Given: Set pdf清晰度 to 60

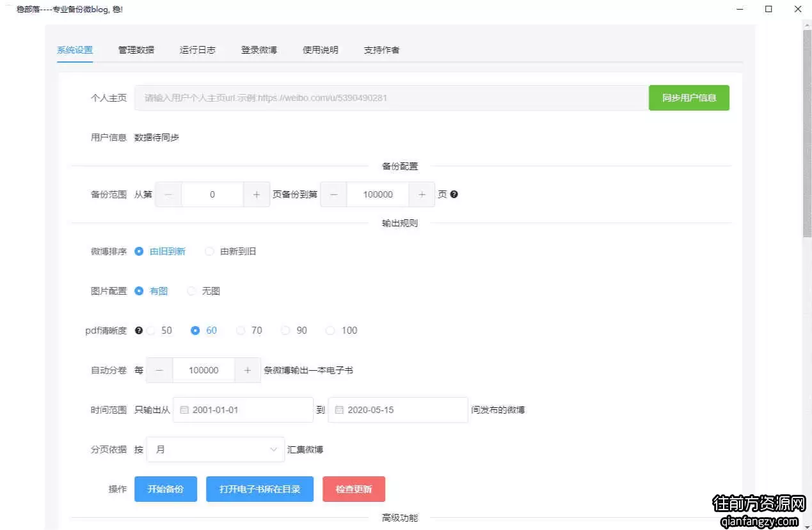Looking at the screenshot, I should click(x=204, y=331).
